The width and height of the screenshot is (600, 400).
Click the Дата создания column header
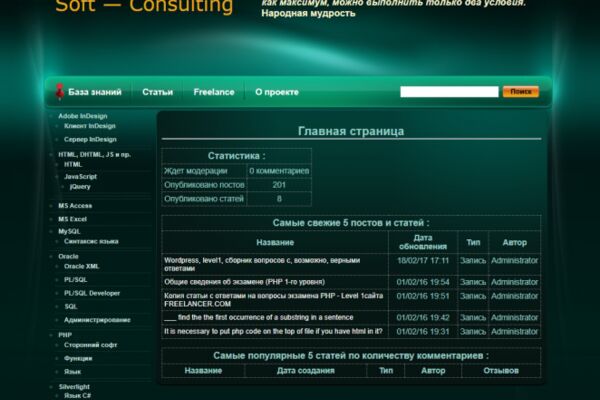coord(305,371)
